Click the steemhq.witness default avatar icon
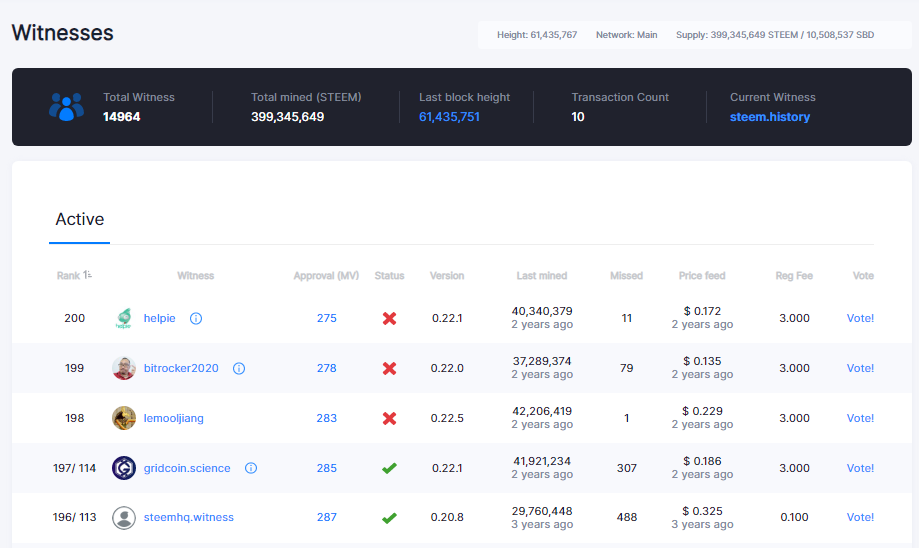Viewport: 919px width, 548px height. [x=124, y=518]
